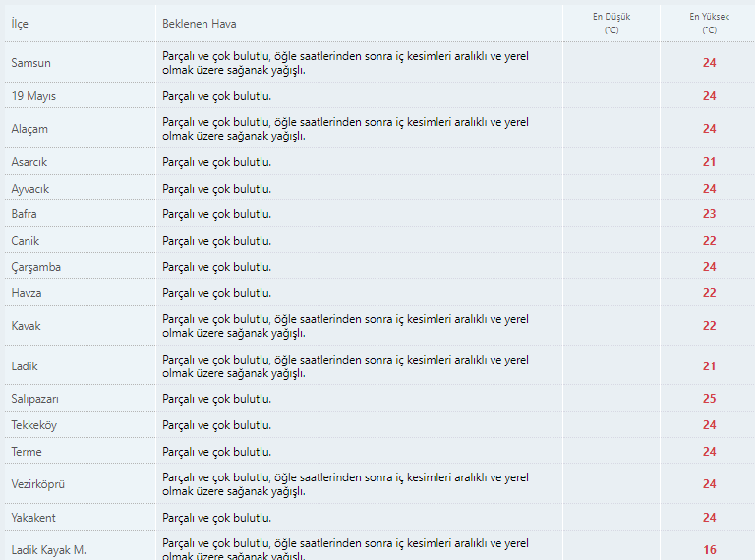Viewport: 755px width, 560px height.
Task: Click the Kavak row weather forecast text
Action: point(345,326)
